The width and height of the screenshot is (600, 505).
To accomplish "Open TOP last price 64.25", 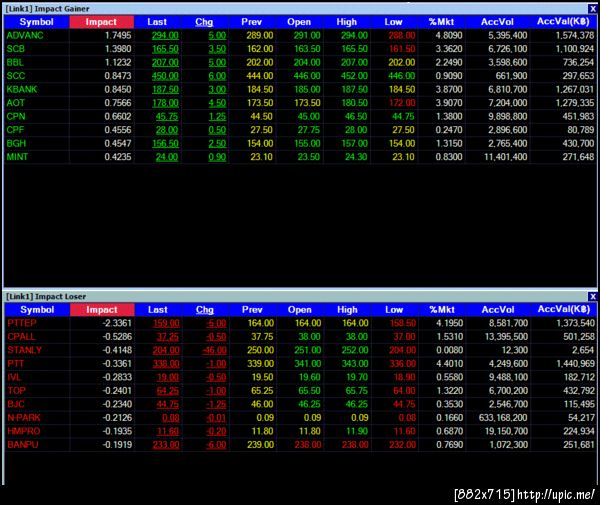I will click(168, 391).
